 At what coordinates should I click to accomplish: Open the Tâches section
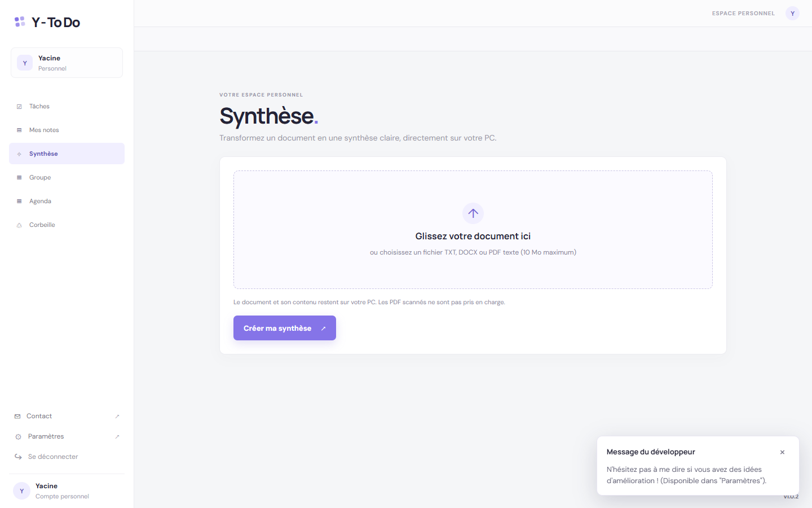coord(67,106)
